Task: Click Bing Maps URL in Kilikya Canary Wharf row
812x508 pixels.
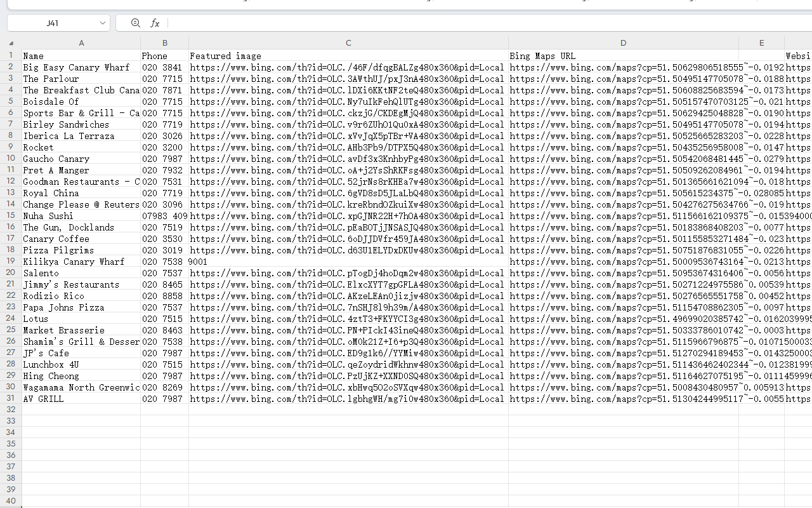Action: (624, 262)
